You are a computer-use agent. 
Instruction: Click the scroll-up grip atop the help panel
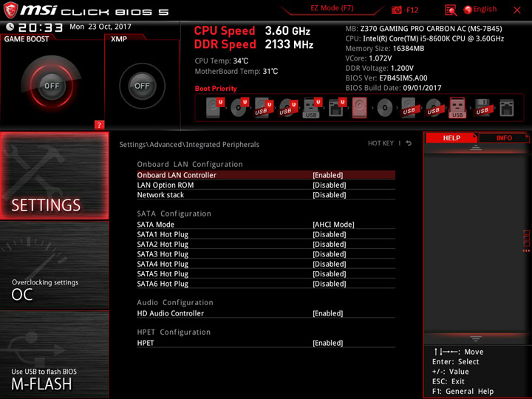click(x=476, y=147)
